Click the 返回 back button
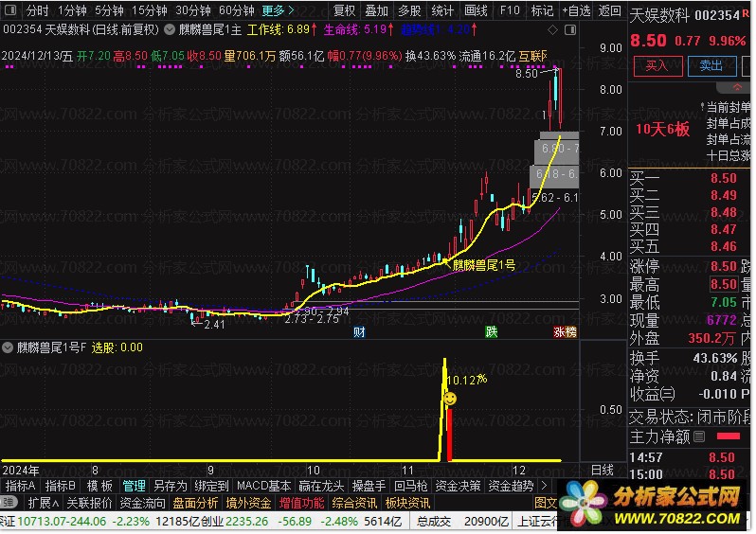Screen dimensions: 756x534 coord(609,10)
